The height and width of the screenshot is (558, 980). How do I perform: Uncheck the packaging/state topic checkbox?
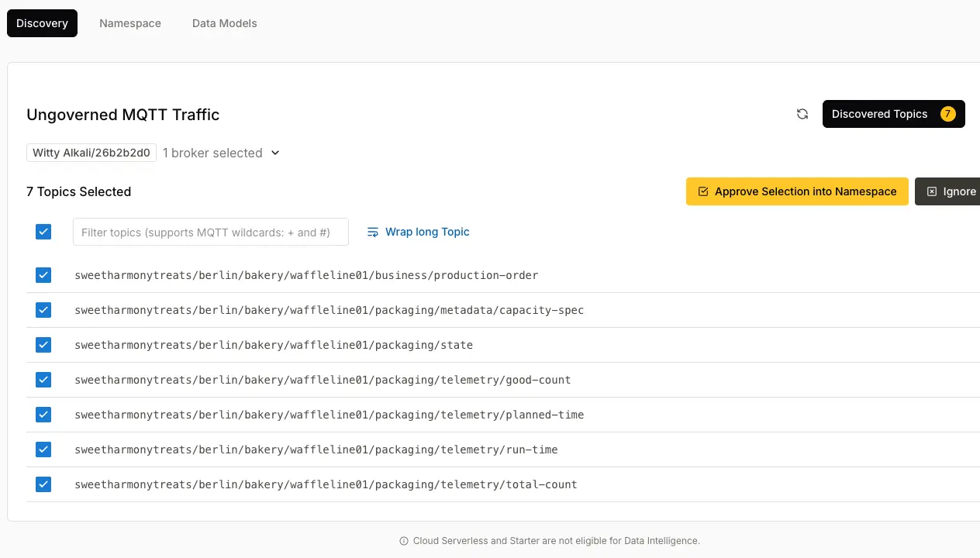coord(43,345)
